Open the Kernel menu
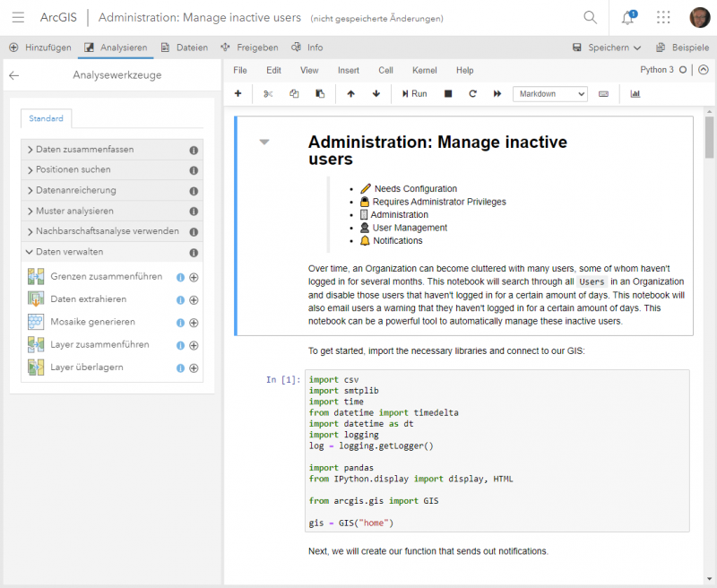 [x=424, y=70]
